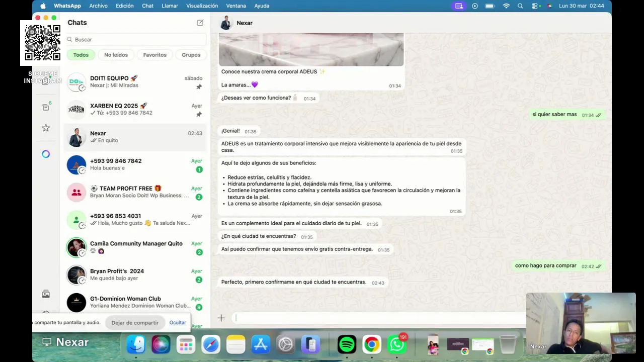The height and width of the screenshot is (362, 644).
Task: Open System Settings from the Dock
Action: click(285, 344)
